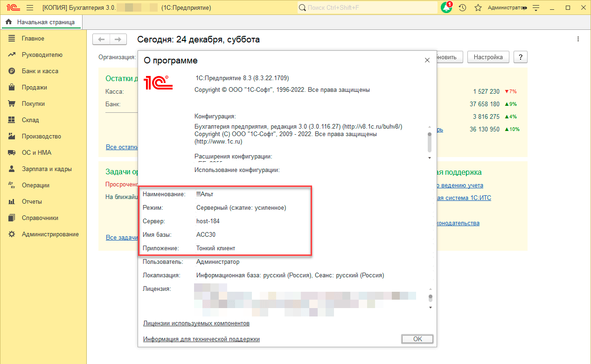
Task: Open the Операции section
Action: pos(35,185)
